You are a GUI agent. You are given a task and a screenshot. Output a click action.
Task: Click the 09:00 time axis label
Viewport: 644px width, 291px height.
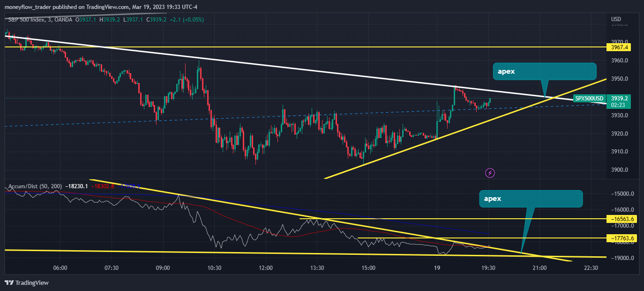click(163, 268)
